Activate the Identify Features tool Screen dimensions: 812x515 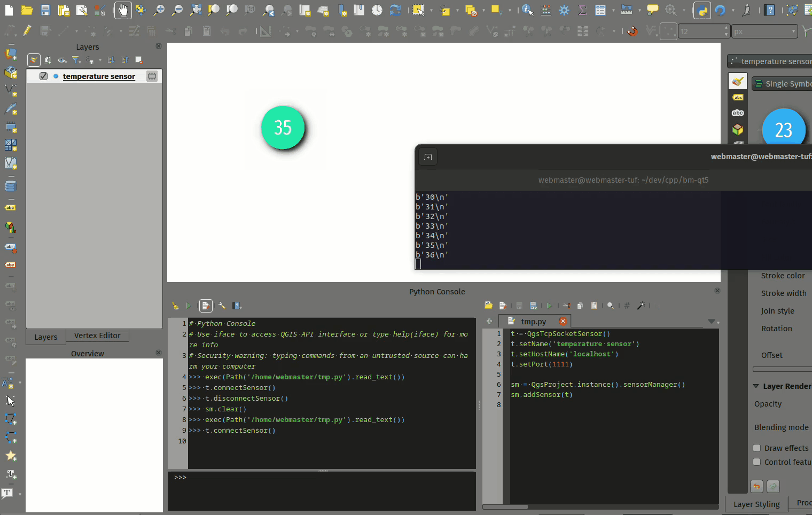527,10
